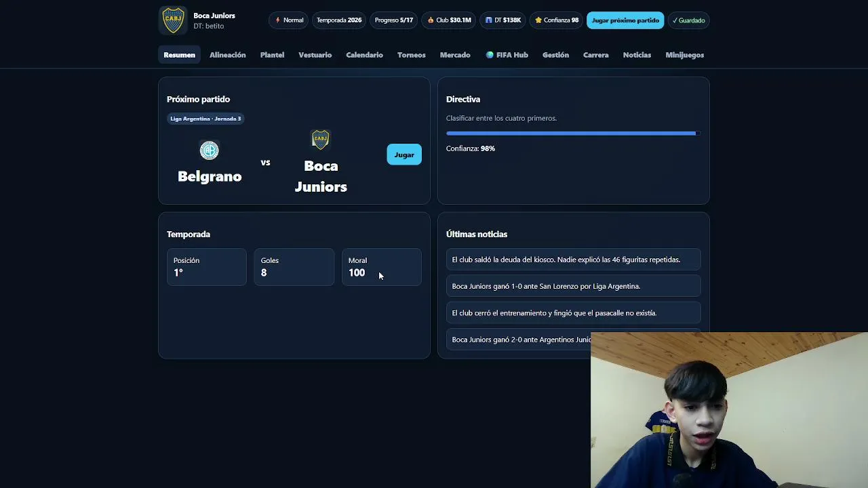The image size is (868, 488).
Task: Click the Jugar próximo partido button
Action: coord(625,20)
